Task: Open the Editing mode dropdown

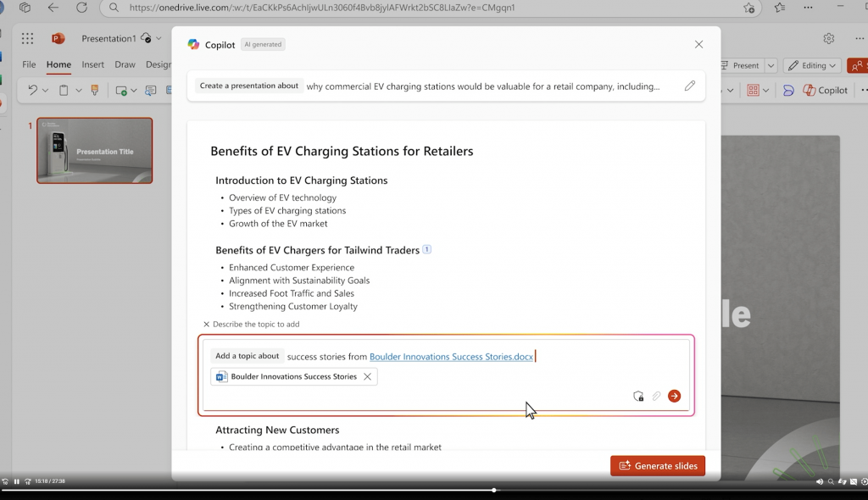Action: tap(812, 65)
